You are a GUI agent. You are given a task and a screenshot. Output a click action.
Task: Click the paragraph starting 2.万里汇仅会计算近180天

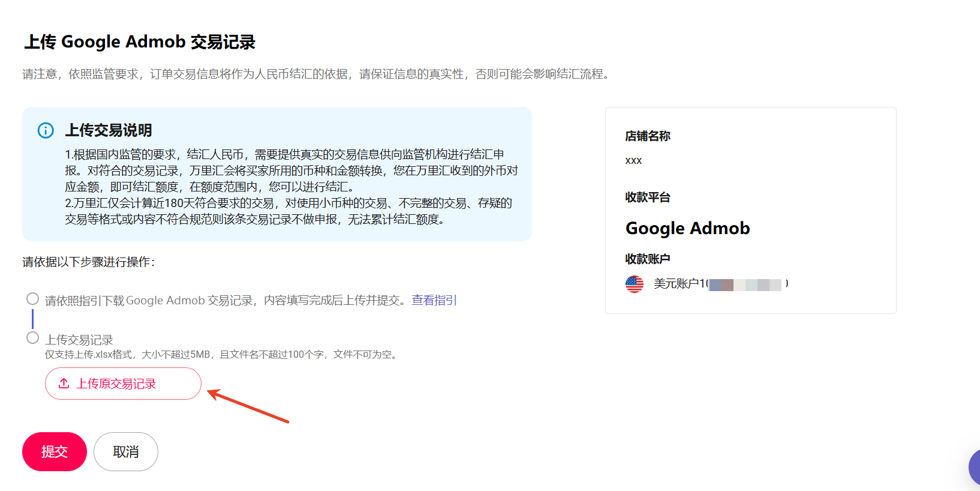[x=288, y=211]
